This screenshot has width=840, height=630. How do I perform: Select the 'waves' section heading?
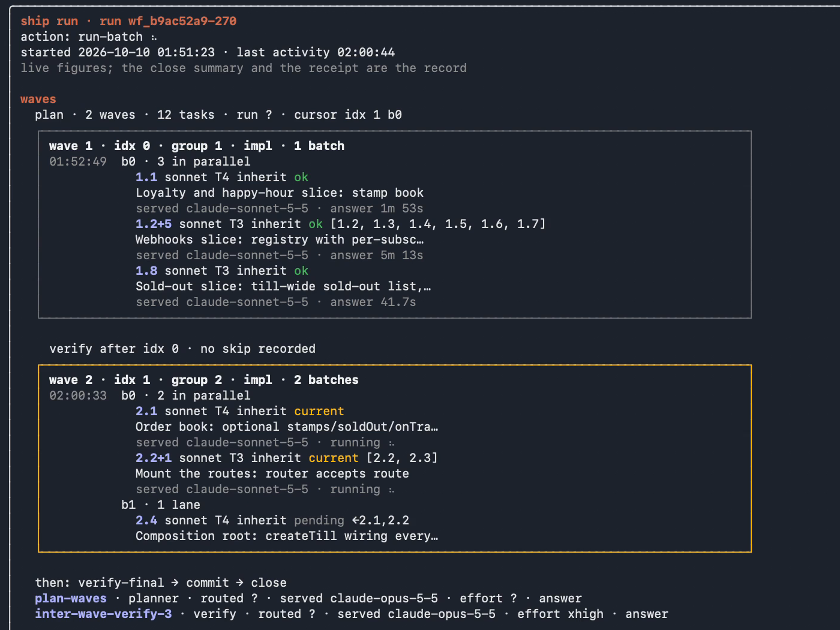click(x=38, y=99)
